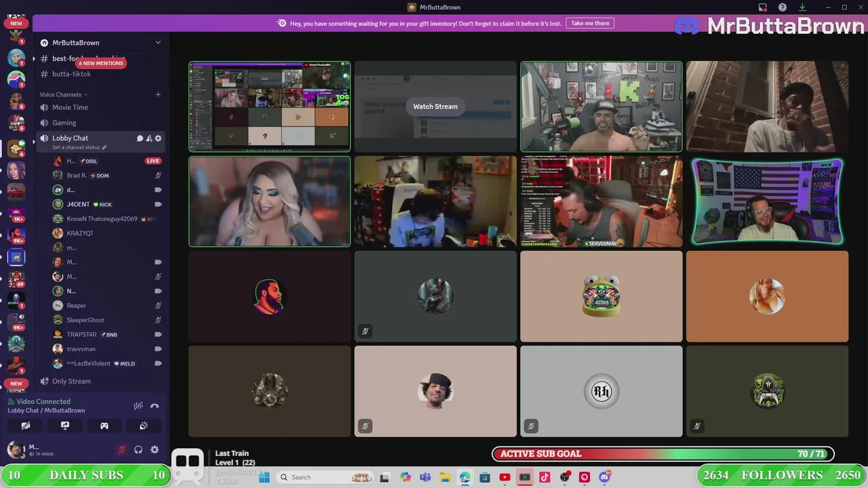The image size is (868, 488).
Task: Open File Explorer icon in taskbar
Action: pyautogui.click(x=445, y=477)
